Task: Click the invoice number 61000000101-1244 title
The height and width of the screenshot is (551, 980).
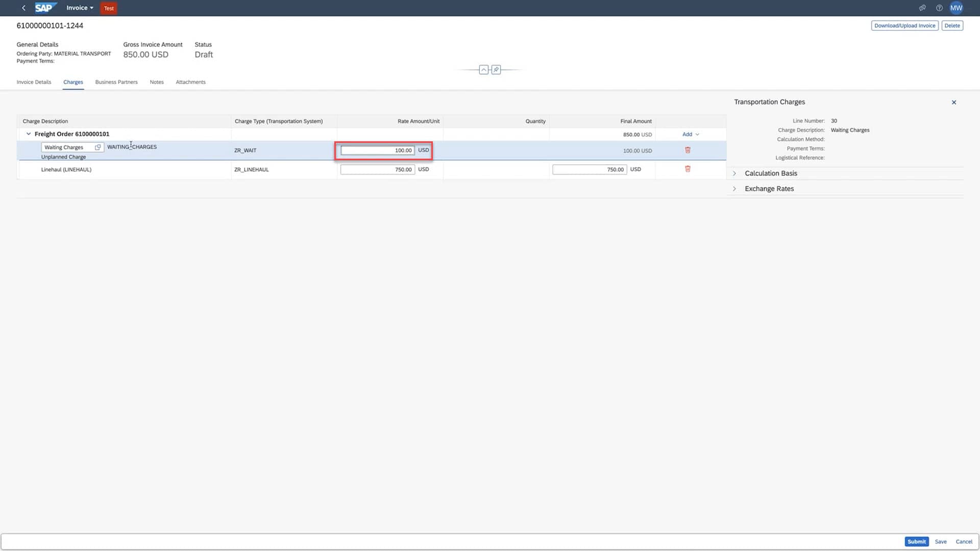Action: (x=50, y=26)
